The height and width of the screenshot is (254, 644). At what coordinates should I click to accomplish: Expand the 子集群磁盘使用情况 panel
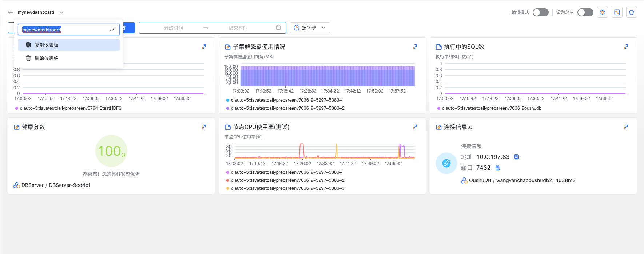415,47
